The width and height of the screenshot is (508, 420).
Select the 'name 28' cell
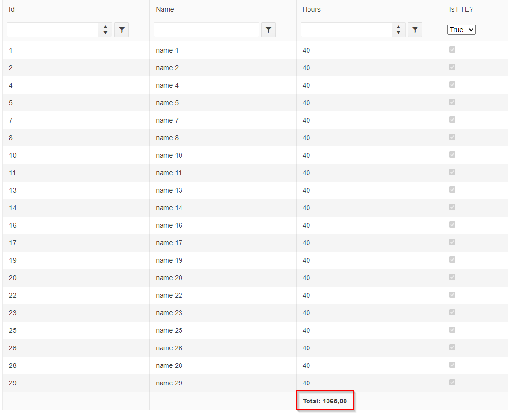tap(223, 365)
